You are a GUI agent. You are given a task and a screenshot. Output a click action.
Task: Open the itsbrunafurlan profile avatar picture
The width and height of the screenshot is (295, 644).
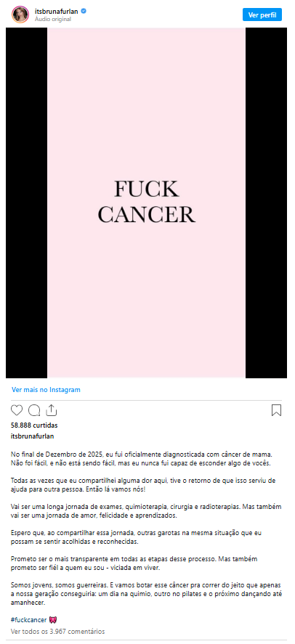pos(20,15)
